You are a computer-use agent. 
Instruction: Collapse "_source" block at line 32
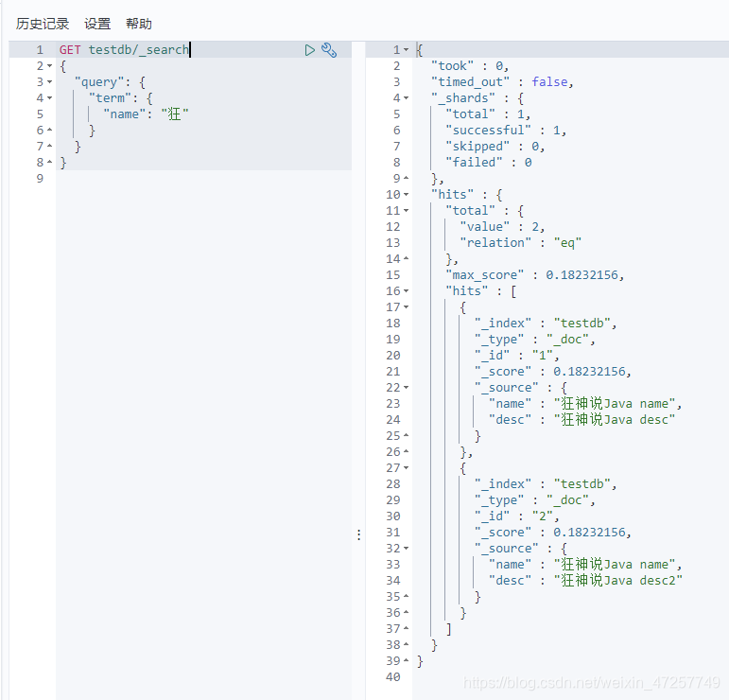coord(407,549)
